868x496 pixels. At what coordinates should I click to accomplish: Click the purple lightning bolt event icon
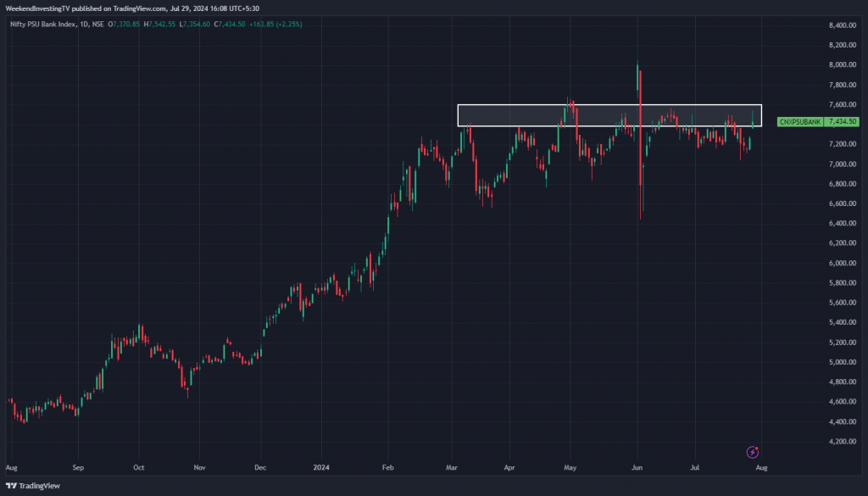click(752, 453)
